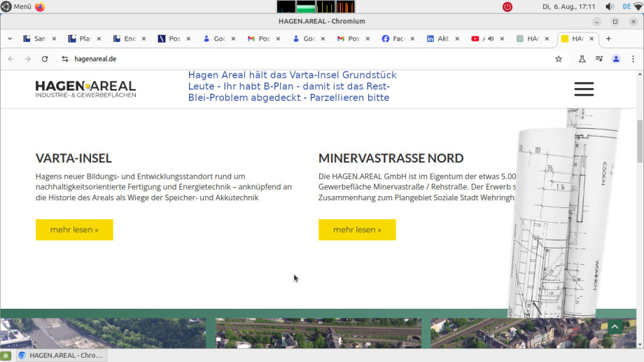
Task: Click the address bar showing hagenareal.de
Action: click(x=280, y=59)
